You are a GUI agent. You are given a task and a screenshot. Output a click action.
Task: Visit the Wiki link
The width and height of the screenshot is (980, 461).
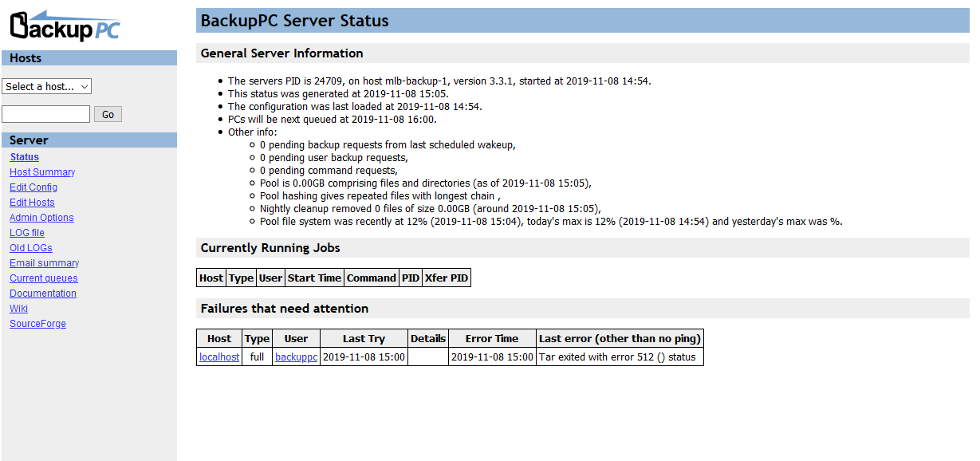[x=18, y=309]
